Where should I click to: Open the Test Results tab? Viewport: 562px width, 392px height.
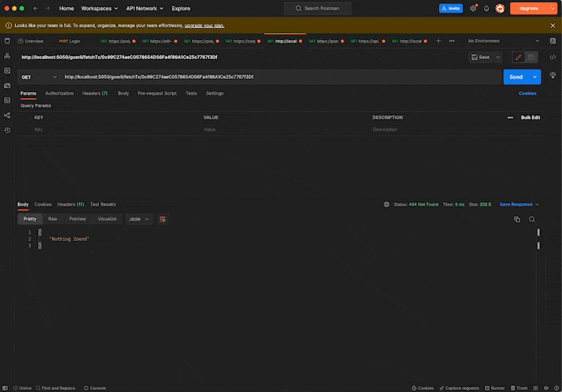click(103, 204)
